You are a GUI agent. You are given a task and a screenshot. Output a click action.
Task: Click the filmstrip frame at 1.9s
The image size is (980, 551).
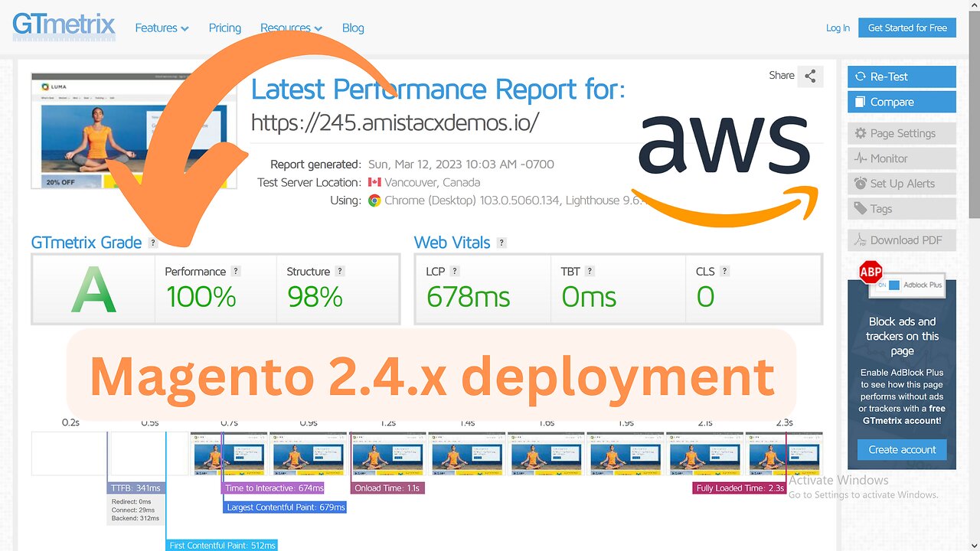pos(625,454)
